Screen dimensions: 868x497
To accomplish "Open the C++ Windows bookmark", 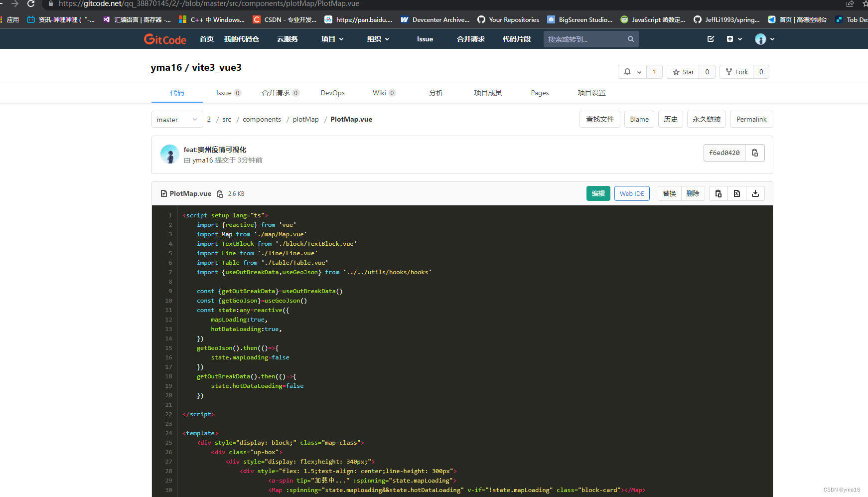I will [212, 19].
